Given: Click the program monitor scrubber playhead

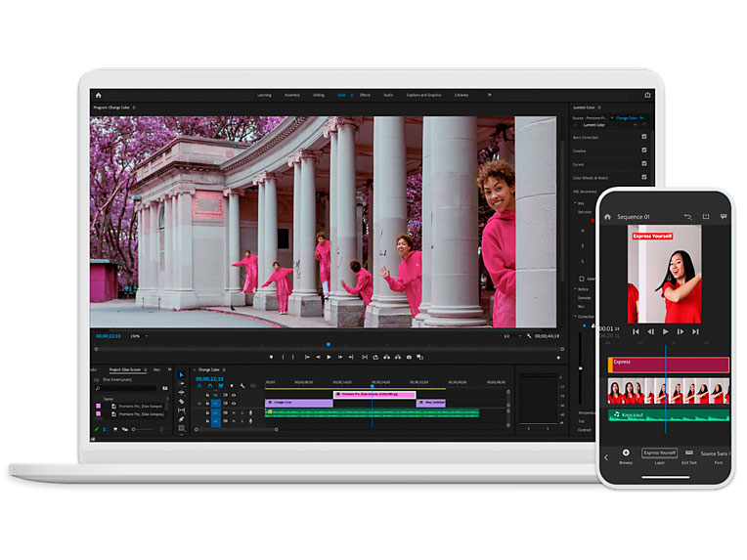Looking at the screenshot, I should pyautogui.click(x=329, y=344).
